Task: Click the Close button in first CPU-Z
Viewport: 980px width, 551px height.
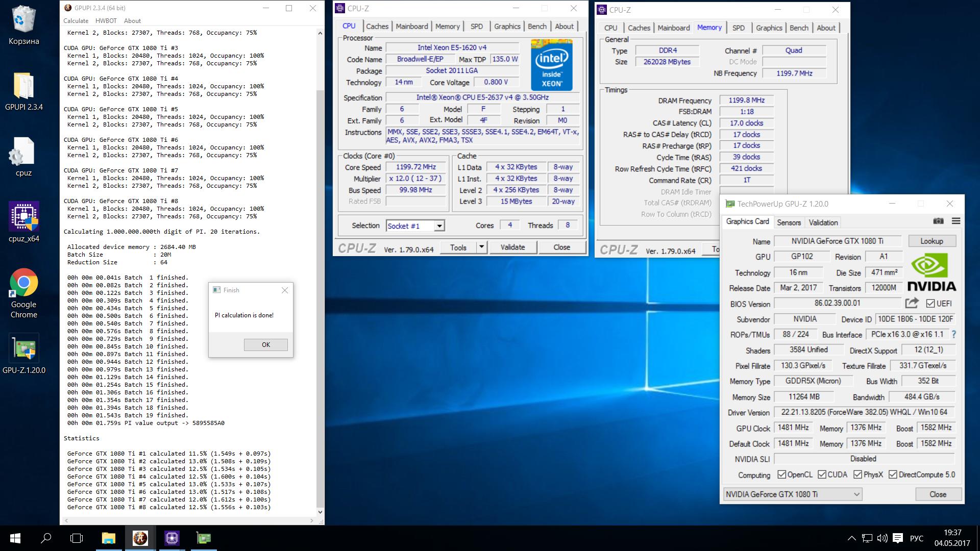Action: (x=561, y=247)
